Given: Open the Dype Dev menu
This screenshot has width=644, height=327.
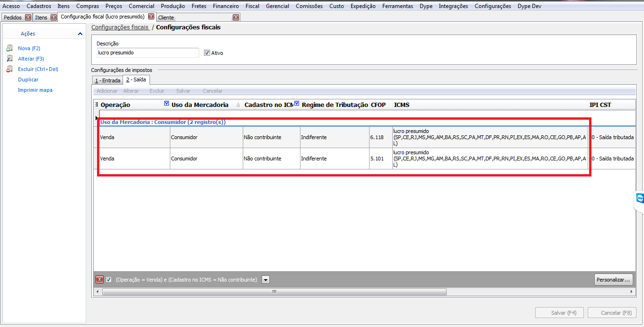Looking at the screenshot, I should tap(529, 6).
